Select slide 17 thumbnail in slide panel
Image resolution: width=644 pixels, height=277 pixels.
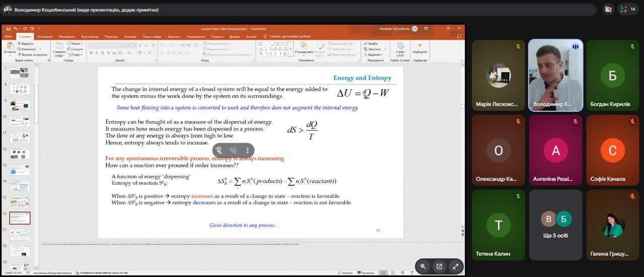tap(20, 235)
